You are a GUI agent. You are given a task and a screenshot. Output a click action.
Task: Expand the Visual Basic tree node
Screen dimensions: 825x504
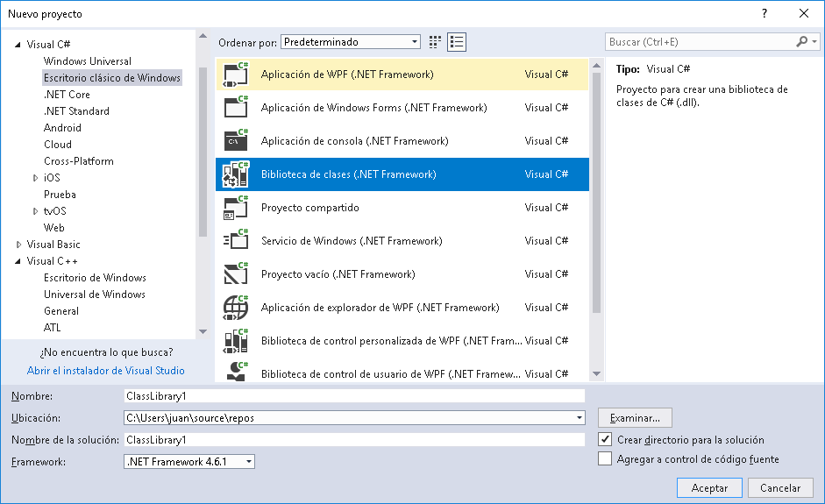pyautogui.click(x=18, y=245)
